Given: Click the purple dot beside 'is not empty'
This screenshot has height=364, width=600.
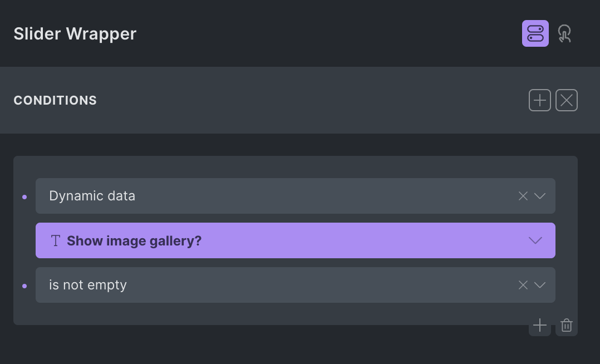Looking at the screenshot, I should tap(24, 286).
